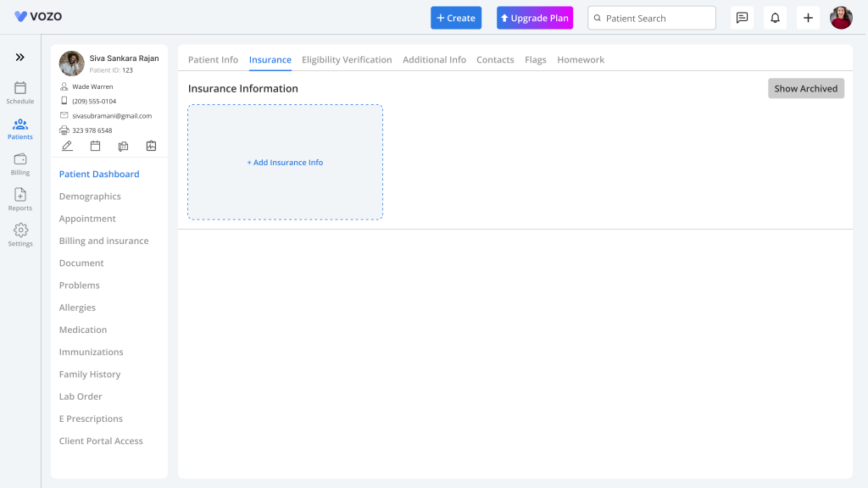Open the Flags tab

pos(536,60)
